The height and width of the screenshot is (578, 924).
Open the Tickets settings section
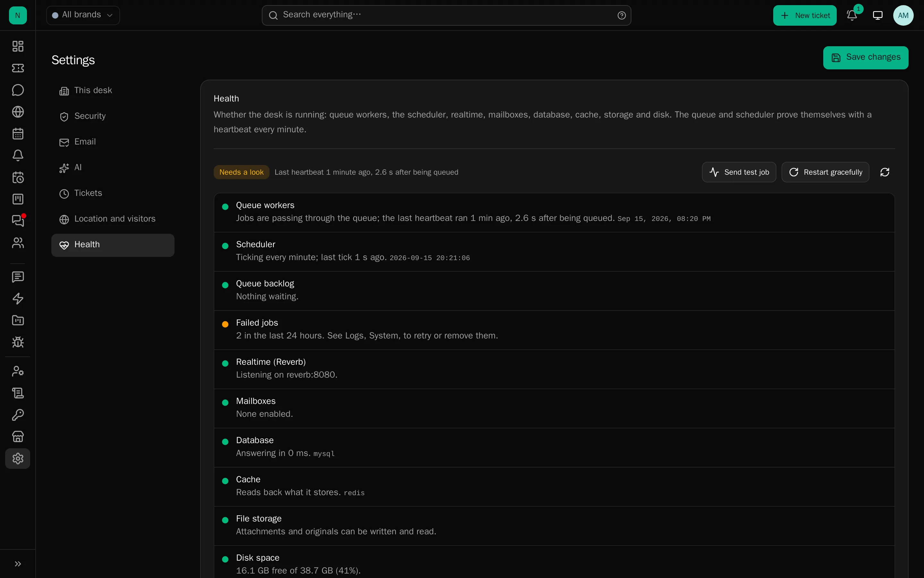point(113,193)
